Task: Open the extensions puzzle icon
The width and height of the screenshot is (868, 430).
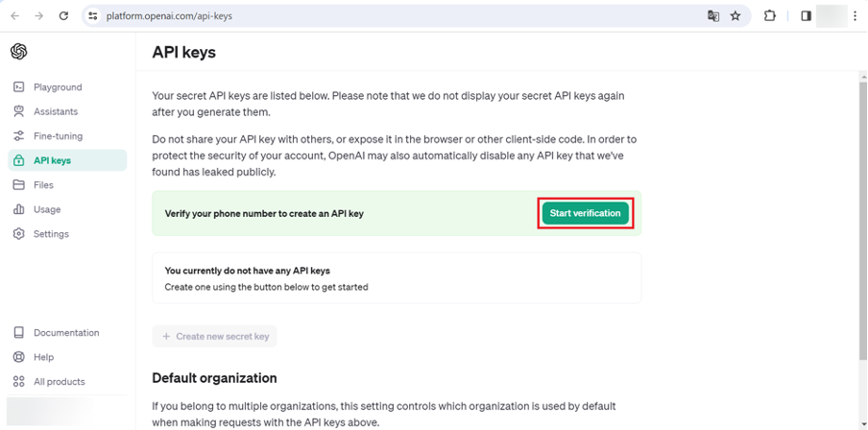Action: tap(769, 16)
